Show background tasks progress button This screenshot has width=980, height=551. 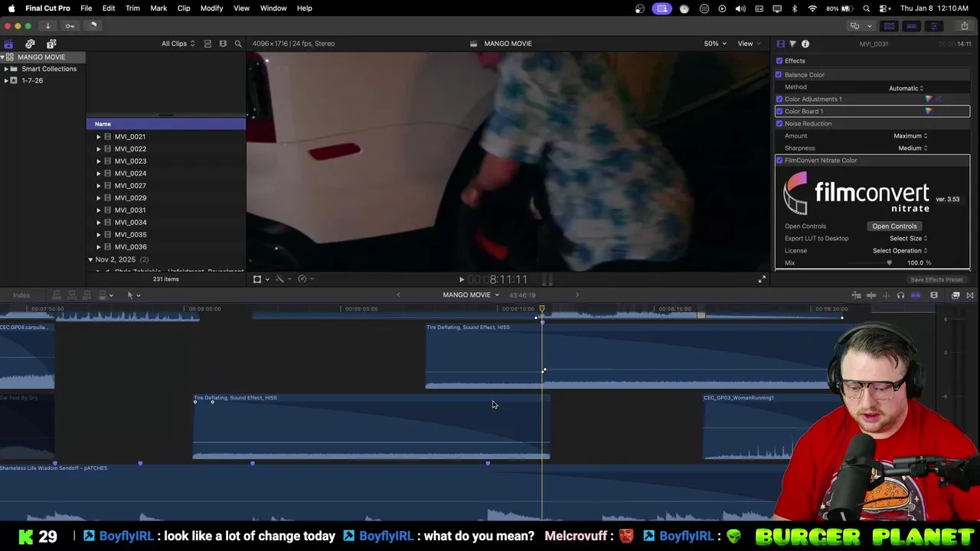point(93,26)
